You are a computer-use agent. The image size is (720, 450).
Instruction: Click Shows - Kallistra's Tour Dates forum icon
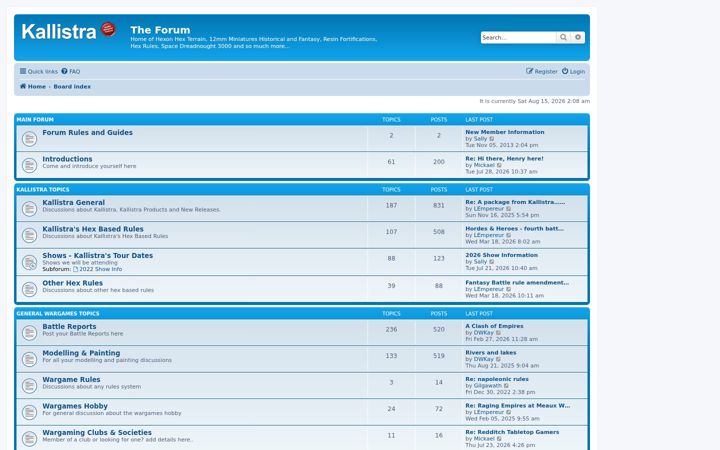coord(29,262)
